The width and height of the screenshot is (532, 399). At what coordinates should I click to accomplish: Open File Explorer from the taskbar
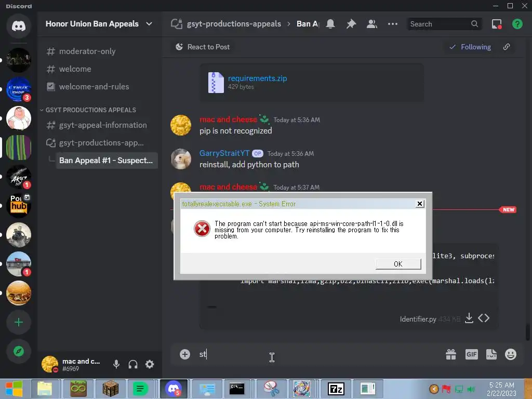click(45, 389)
